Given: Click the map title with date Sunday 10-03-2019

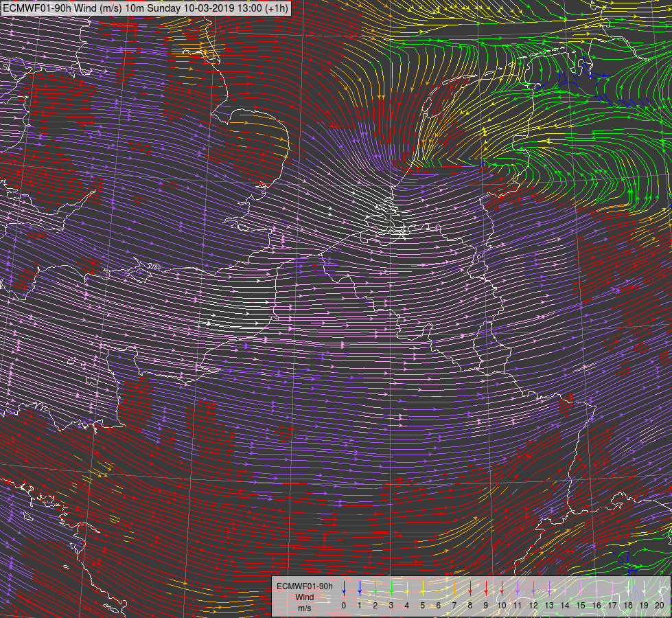Looking at the screenshot, I should click(x=146, y=8).
